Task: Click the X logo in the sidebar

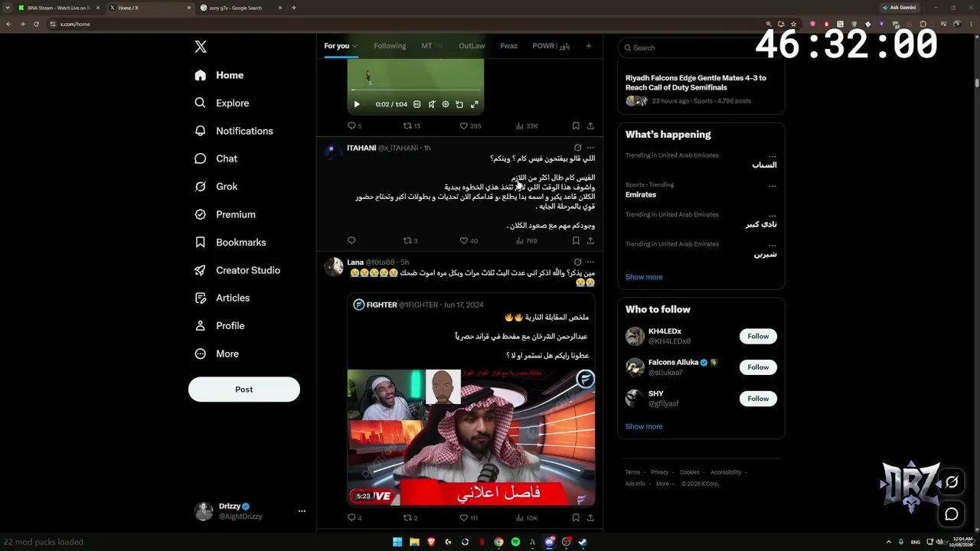Action: tap(201, 47)
